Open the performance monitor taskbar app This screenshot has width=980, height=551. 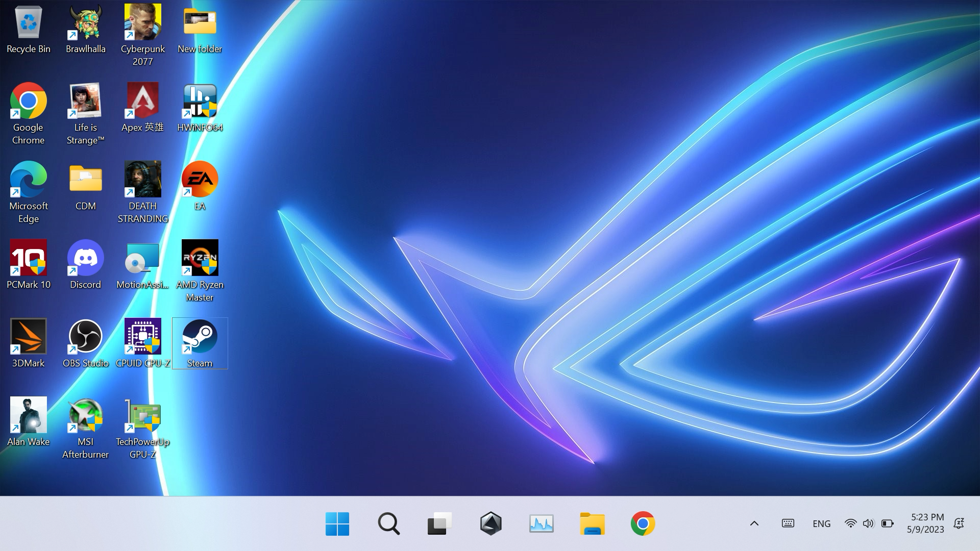click(542, 524)
